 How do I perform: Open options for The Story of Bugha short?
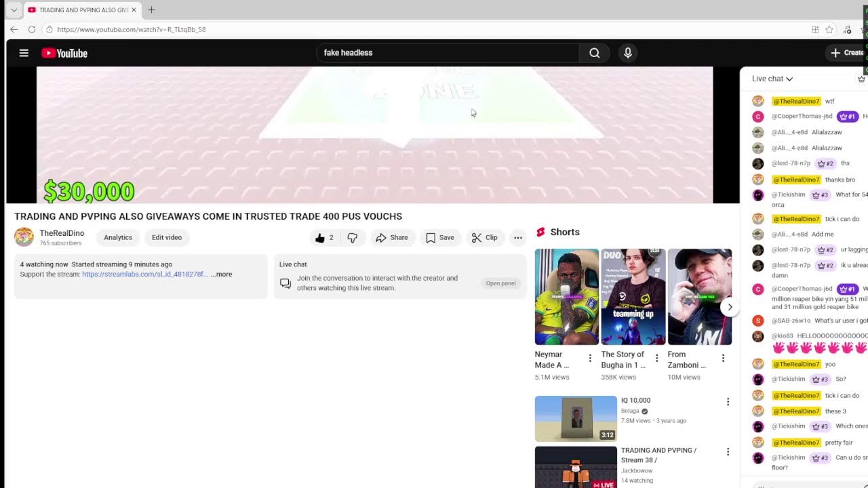click(656, 358)
